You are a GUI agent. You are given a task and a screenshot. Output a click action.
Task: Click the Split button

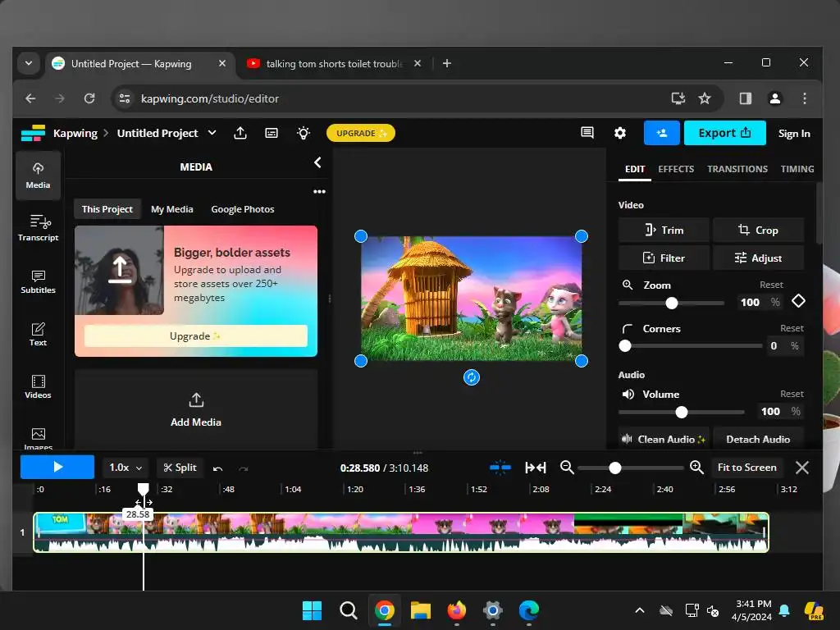(x=180, y=468)
